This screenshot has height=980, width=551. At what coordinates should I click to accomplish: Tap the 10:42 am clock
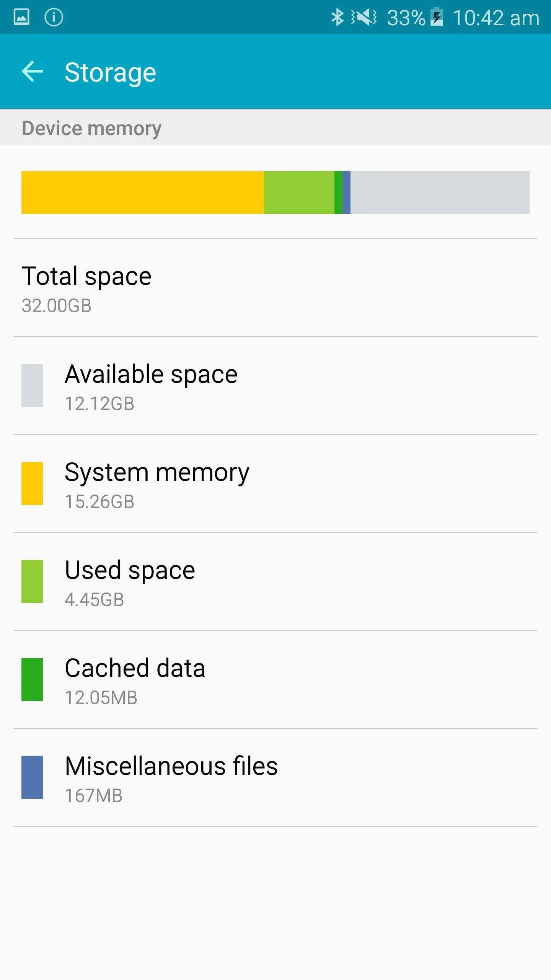[x=496, y=18]
